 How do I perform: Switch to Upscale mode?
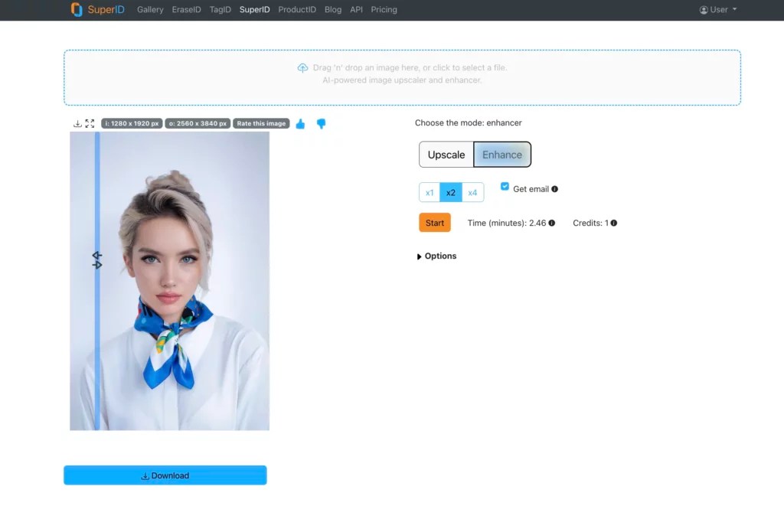(446, 154)
